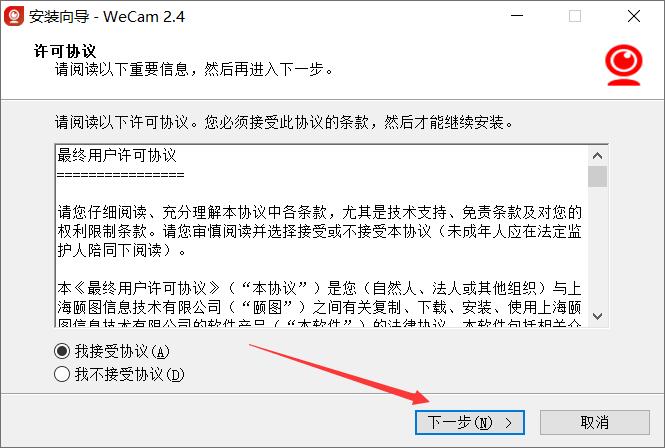
Task: Click the license scrollbar down arrow
Action: pyautogui.click(x=598, y=316)
